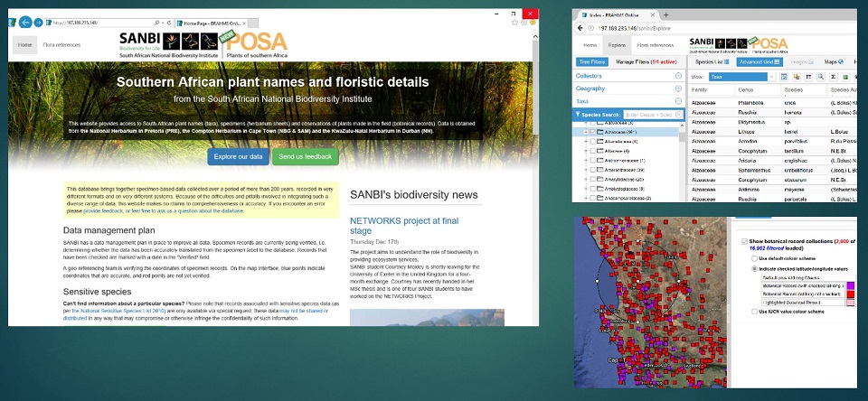This screenshot has height=401, width=868.
Task: Open Flora references in the Explore window
Action: (656, 45)
